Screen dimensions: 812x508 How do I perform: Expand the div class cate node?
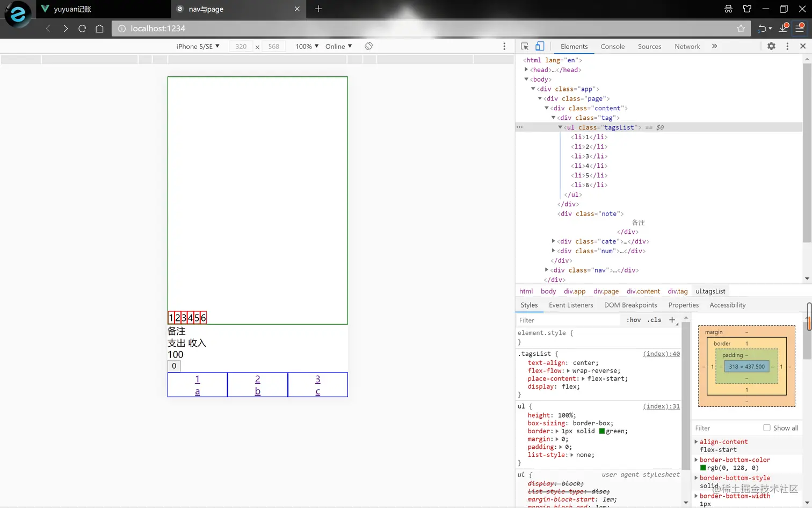pos(554,241)
